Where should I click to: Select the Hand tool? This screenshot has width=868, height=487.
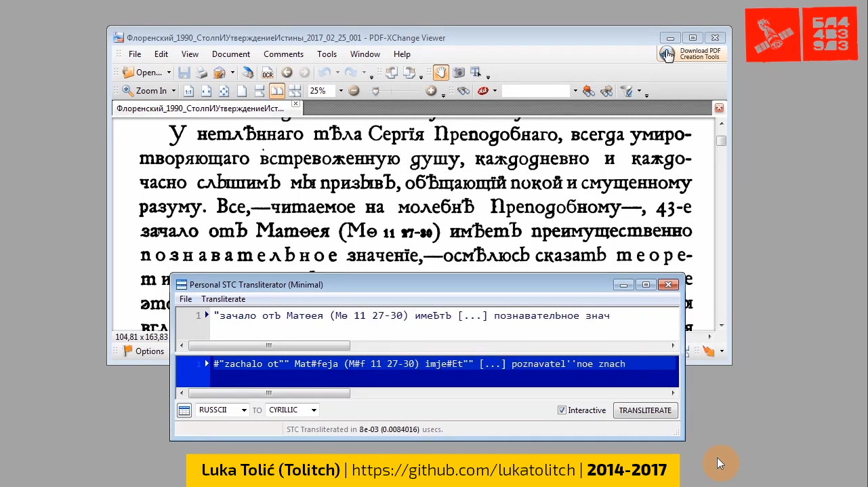point(440,73)
